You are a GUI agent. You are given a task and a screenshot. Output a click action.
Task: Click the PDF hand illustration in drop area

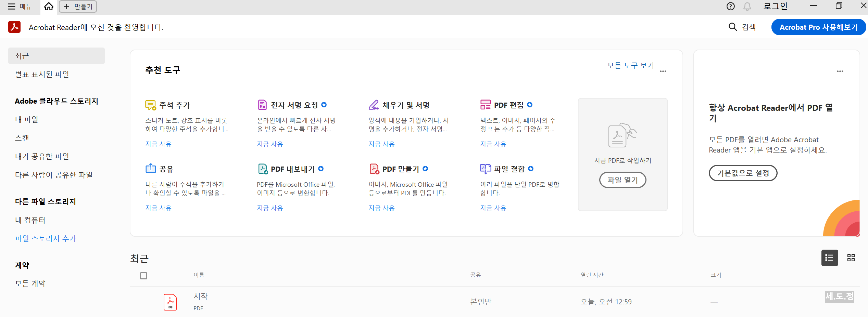coord(622,135)
